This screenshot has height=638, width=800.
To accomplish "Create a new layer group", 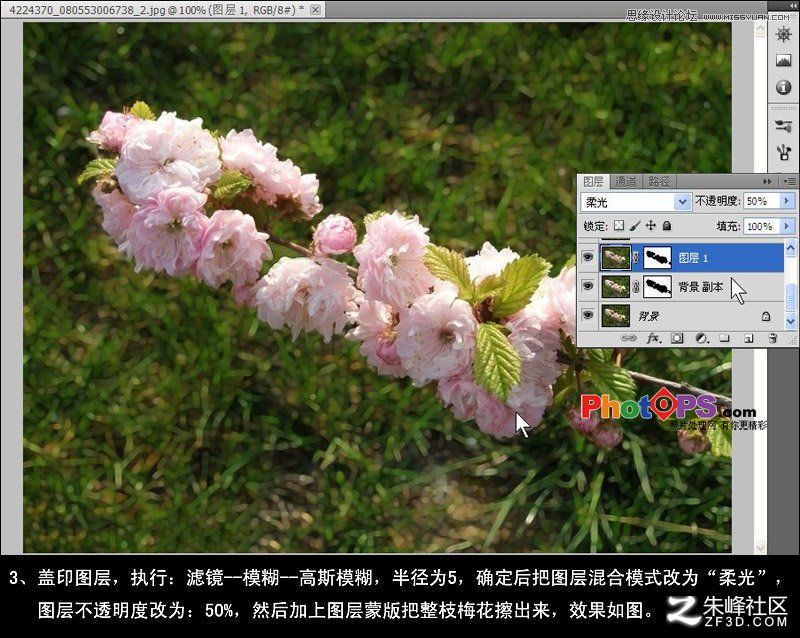I will [x=724, y=338].
